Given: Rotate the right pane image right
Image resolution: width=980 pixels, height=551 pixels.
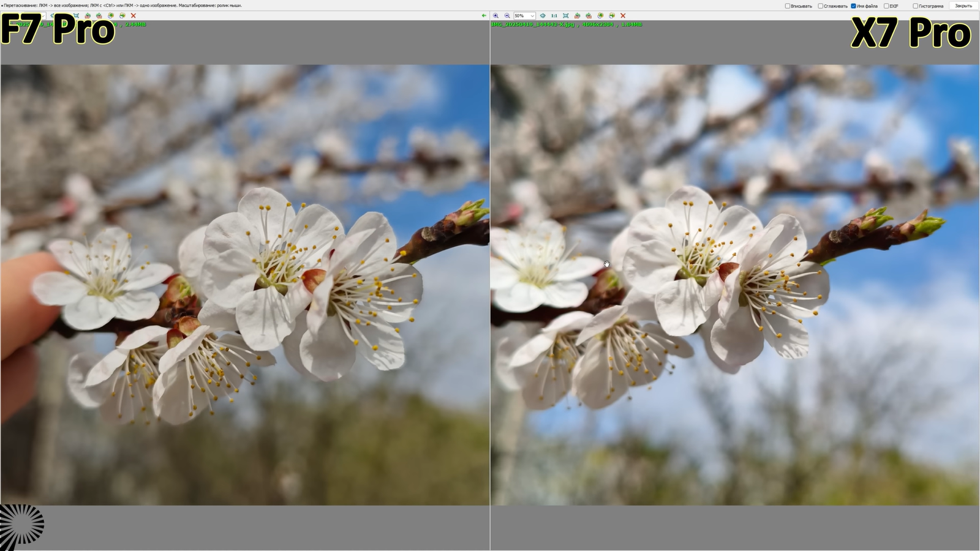Looking at the screenshot, I should pyautogui.click(x=589, y=15).
